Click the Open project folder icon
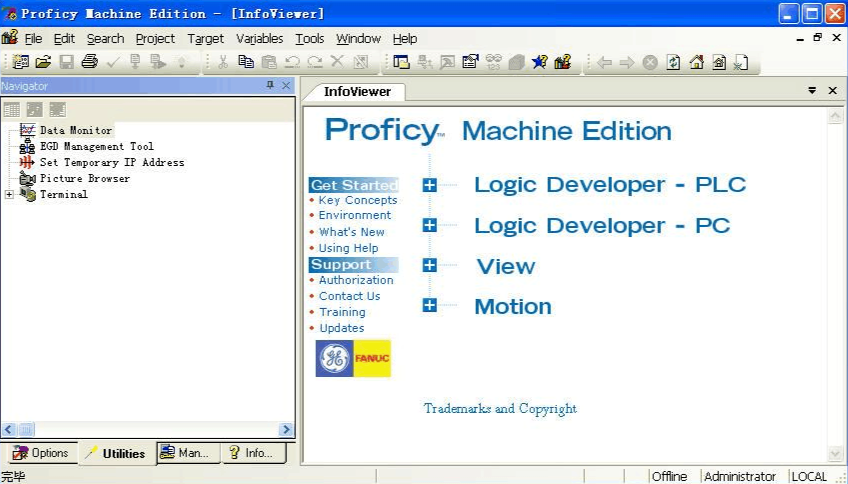The height and width of the screenshot is (484, 848). tap(43, 62)
